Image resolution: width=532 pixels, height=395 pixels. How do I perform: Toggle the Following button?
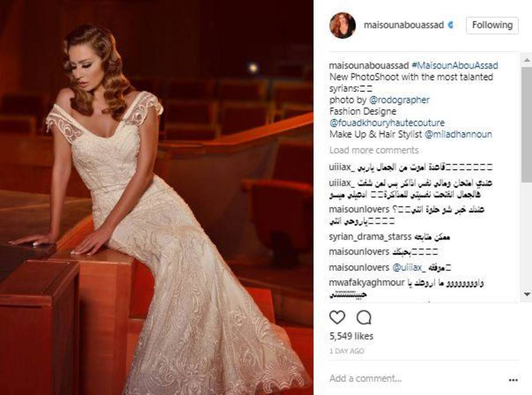[x=492, y=25]
